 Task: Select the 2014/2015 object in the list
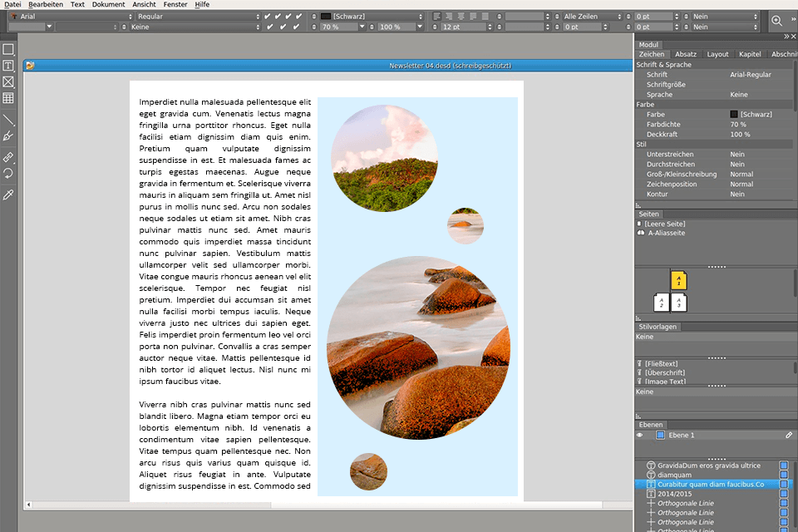click(x=675, y=494)
